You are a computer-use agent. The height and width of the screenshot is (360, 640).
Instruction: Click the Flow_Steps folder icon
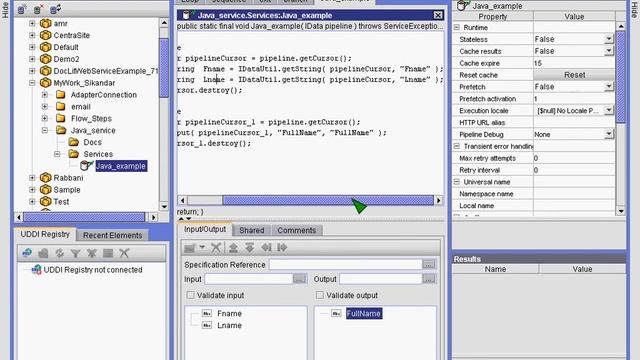[x=61, y=118]
